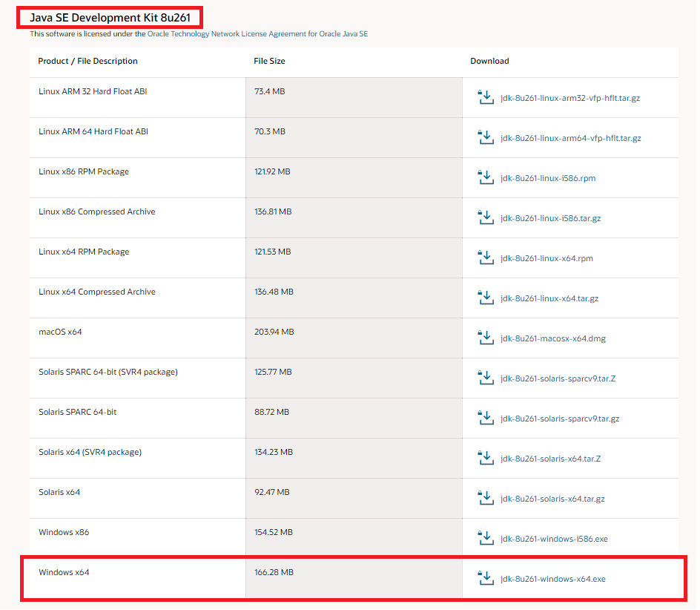This screenshot has width=700, height=610.
Task: Download jdk-8u261-solaris-x64.tar.gz file link
Action: pos(552,499)
